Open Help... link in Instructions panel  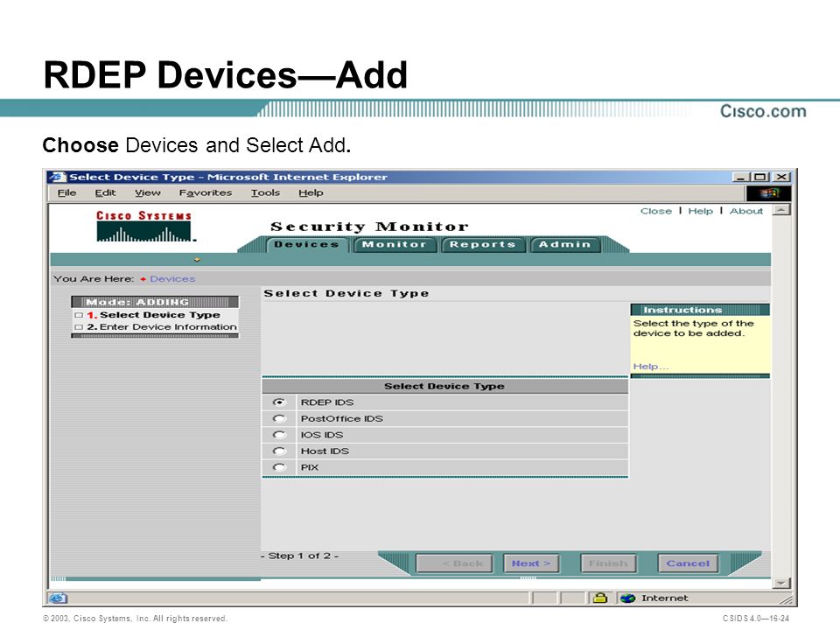pyautogui.click(x=651, y=367)
